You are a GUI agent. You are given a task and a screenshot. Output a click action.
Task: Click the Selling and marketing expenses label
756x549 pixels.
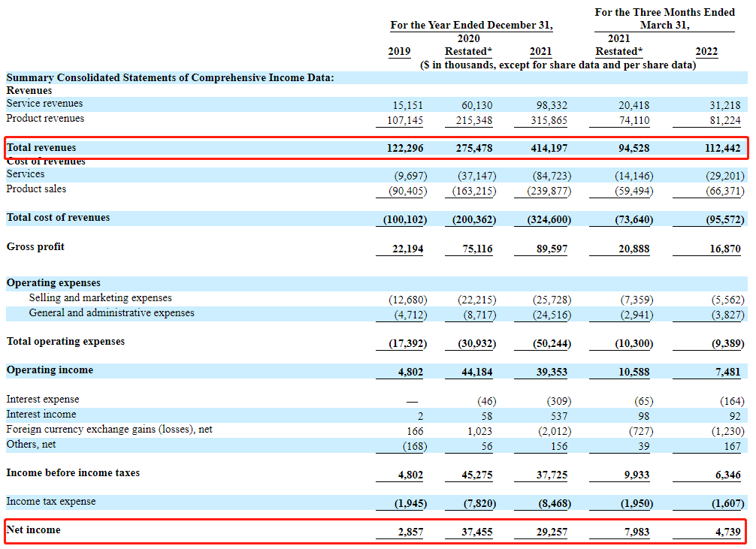click(x=100, y=298)
